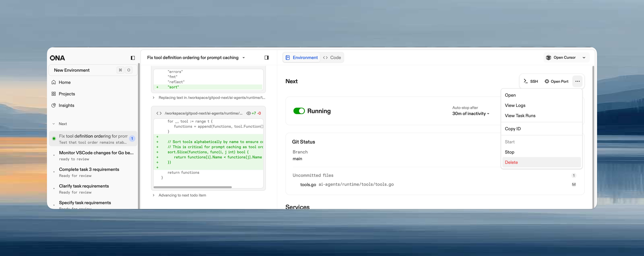Click the code brackets icon beside tools.go path
Viewport: 644px width, 256px height.
coord(159,113)
